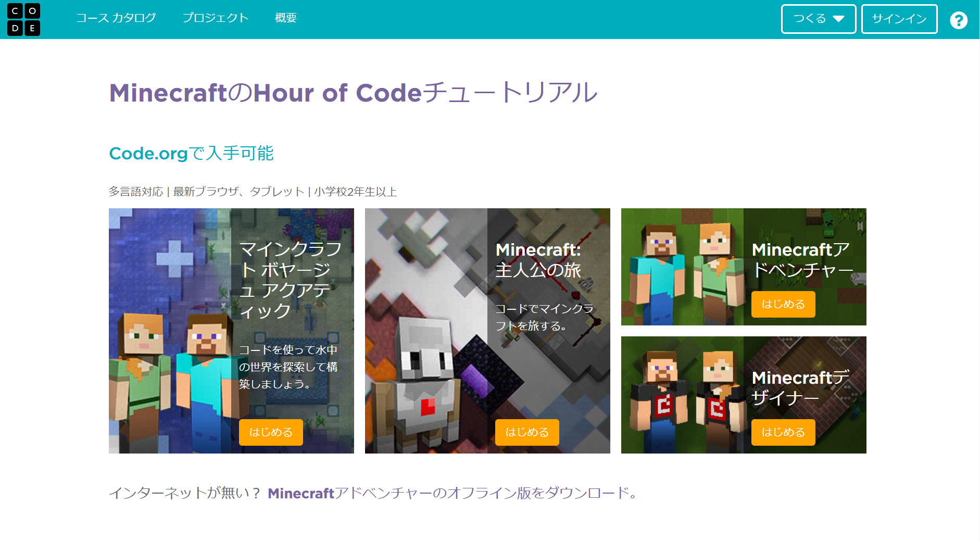This screenshot has width=980, height=541.
Task: Expand the chevron next to つくる
Action: [838, 18]
